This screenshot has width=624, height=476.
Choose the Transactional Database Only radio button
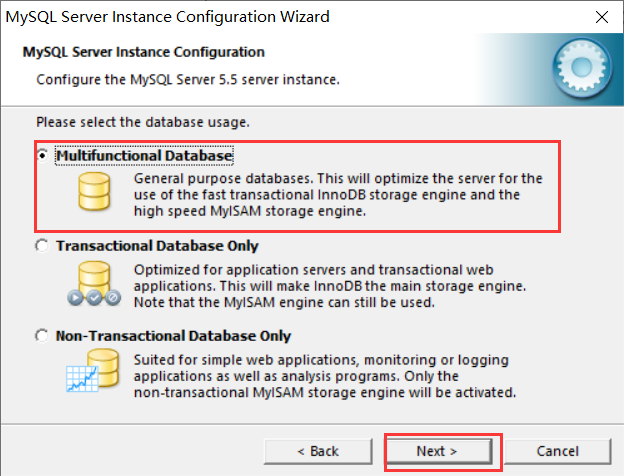[x=42, y=246]
